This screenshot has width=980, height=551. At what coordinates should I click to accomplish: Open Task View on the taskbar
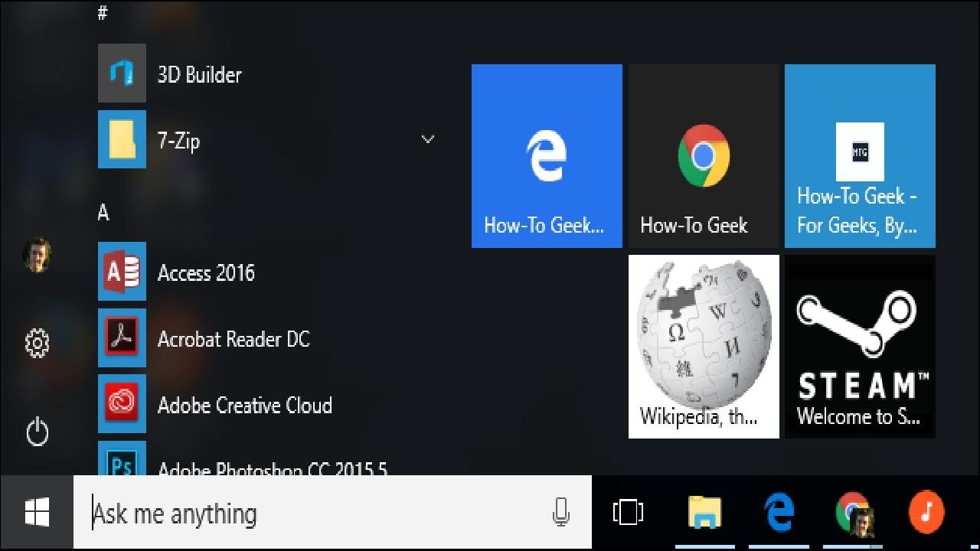pyautogui.click(x=628, y=512)
